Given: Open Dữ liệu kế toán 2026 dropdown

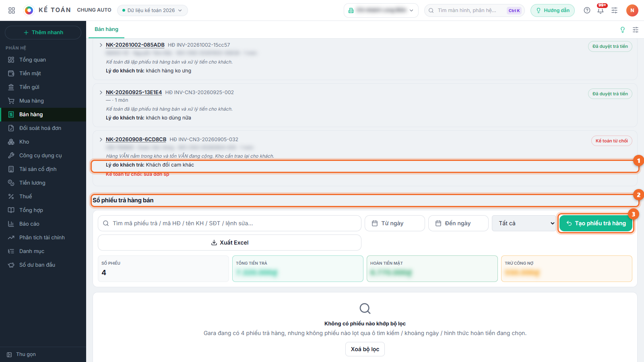Looking at the screenshot, I should pyautogui.click(x=152, y=10).
